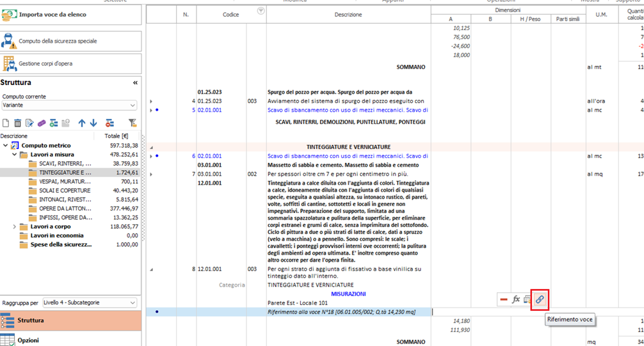Collapse the TINTEGGIATURE E VERNICIATURE group row

click(x=151, y=147)
